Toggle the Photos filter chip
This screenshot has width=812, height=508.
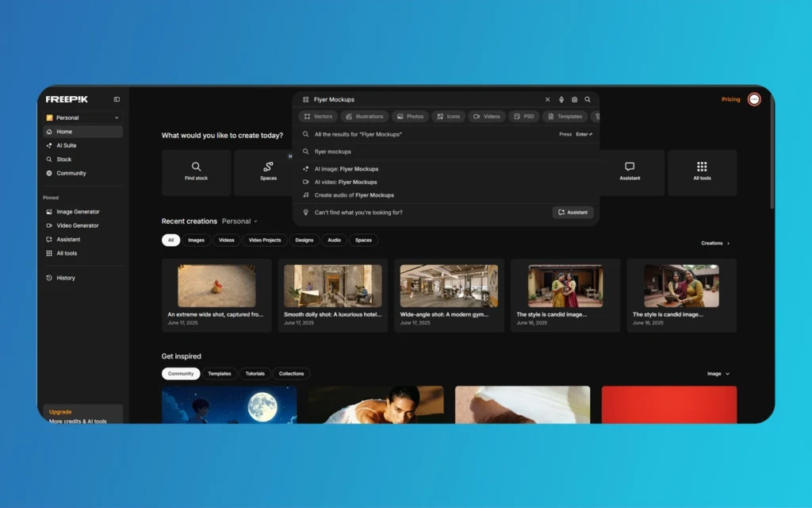410,117
